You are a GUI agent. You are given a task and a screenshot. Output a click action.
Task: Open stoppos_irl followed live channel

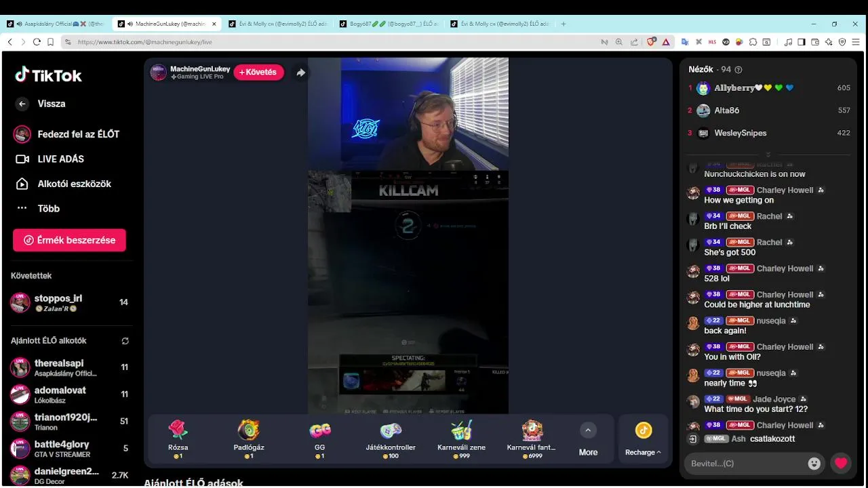69,302
